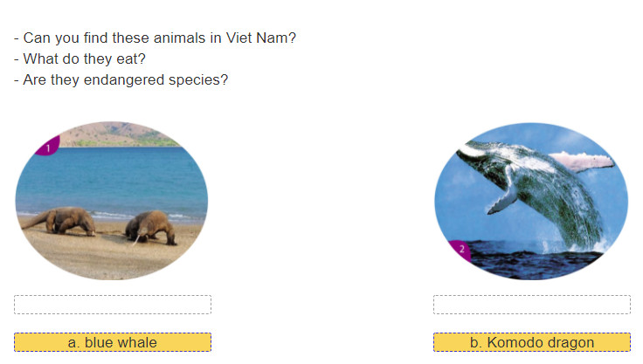
Task: Click the hills behind the sea in photo 1
Action: (x=119, y=134)
